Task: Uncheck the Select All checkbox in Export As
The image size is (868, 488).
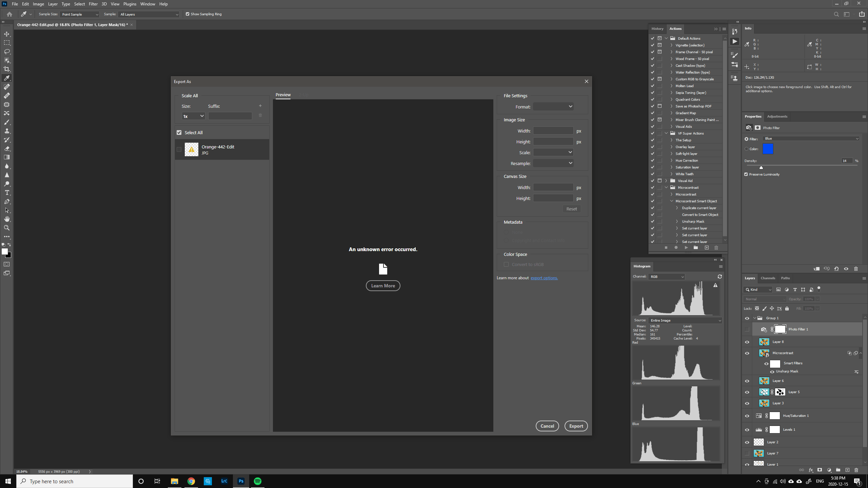Action: coord(179,132)
